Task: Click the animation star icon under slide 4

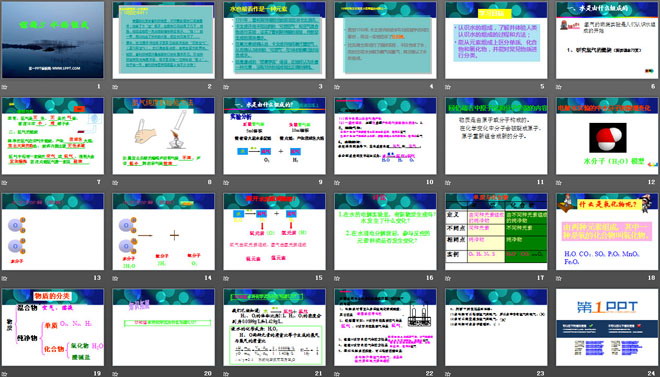Action: [337, 87]
